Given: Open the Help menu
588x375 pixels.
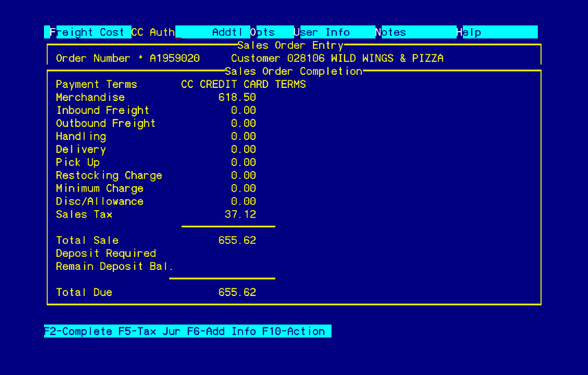Looking at the screenshot, I should (468, 32).
